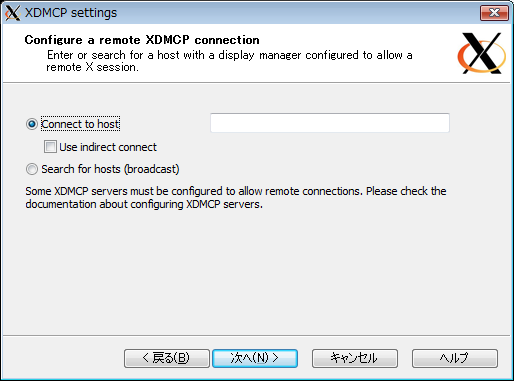Close the XDMCP settings dialog

point(494,13)
